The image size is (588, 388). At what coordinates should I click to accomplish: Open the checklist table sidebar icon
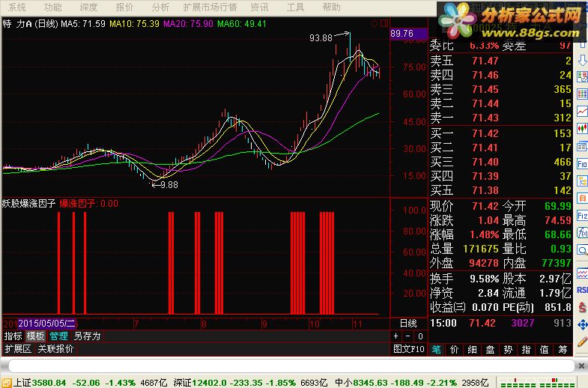coord(582,77)
